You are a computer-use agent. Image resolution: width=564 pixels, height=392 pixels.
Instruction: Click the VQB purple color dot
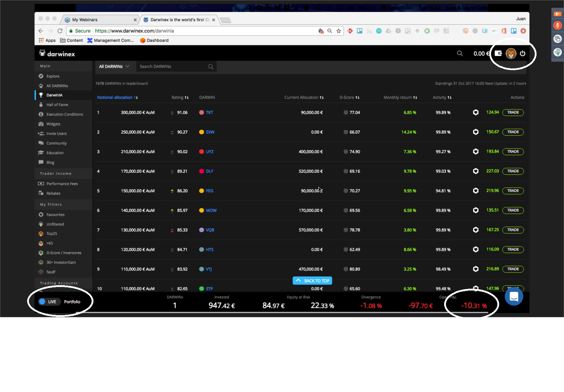(x=202, y=230)
